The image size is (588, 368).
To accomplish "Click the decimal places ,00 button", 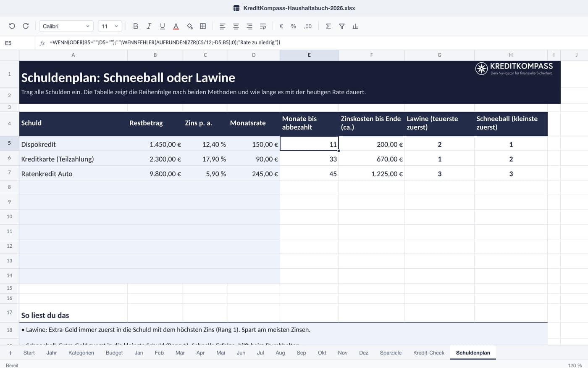I will pos(308,26).
